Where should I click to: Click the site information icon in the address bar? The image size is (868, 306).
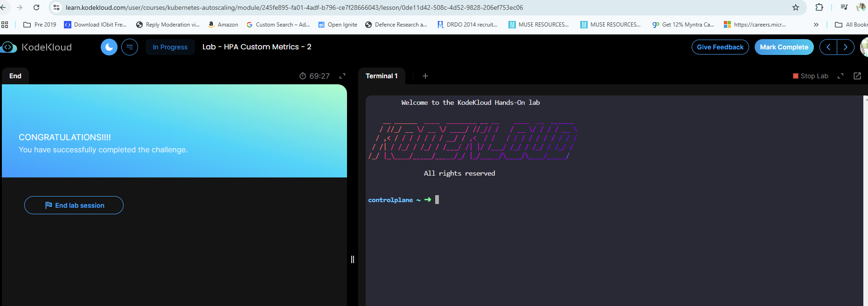[56, 7]
